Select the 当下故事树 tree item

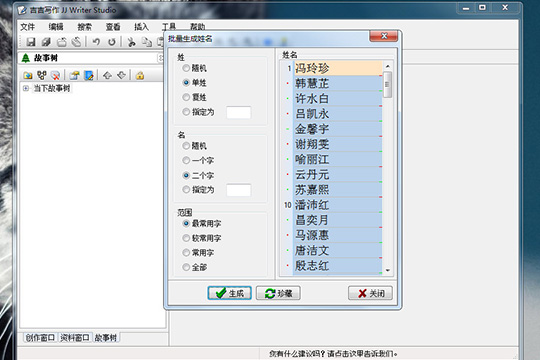(x=52, y=88)
